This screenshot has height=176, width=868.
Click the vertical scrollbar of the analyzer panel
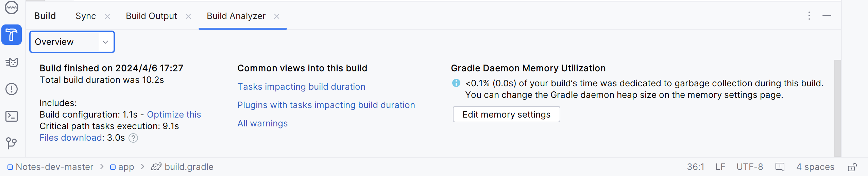pyautogui.click(x=838, y=108)
